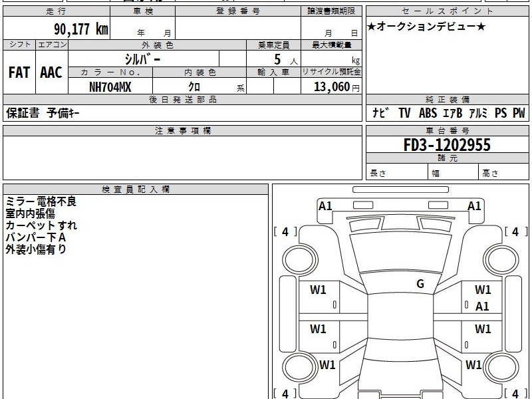532x399 pixels.
Task: Click the 幅 dimension cell
Action: (454, 172)
